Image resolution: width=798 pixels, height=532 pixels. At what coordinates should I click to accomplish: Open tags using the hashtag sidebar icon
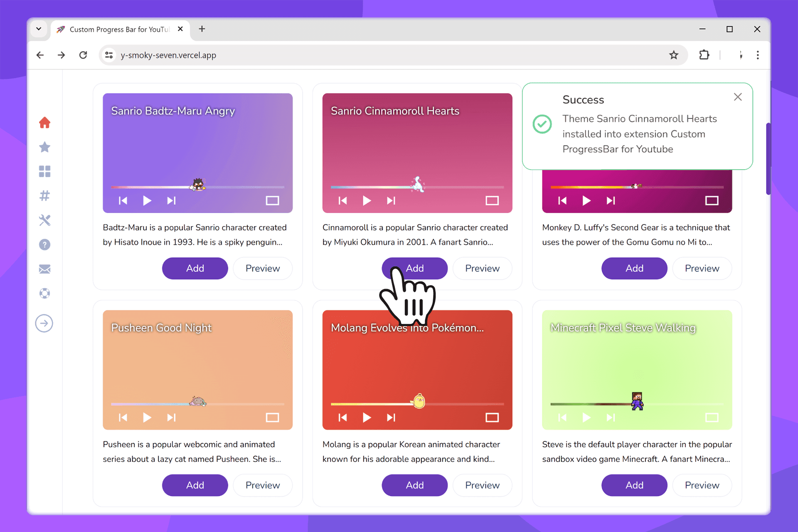(x=44, y=196)
